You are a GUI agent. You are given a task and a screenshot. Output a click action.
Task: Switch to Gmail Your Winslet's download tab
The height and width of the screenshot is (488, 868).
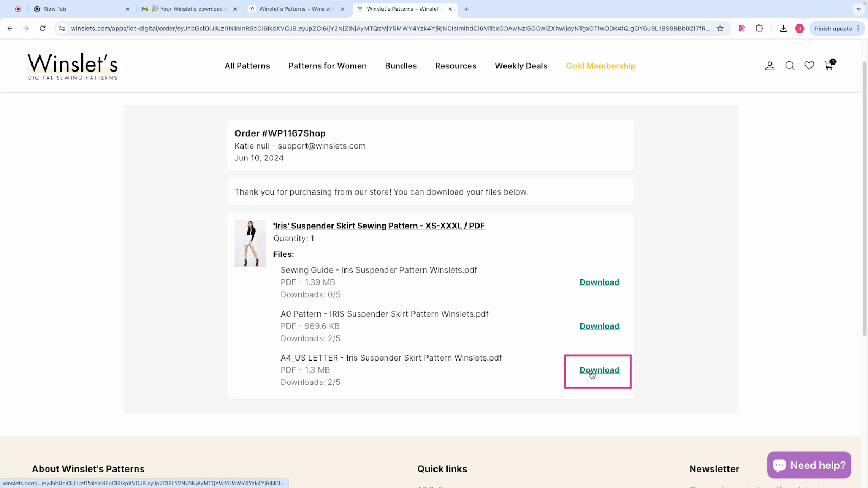click(x=190, y=9)
